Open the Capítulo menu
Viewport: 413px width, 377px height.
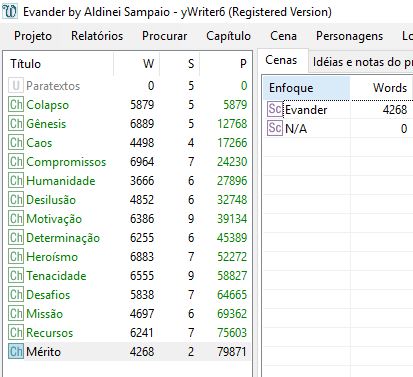point(228,36)
